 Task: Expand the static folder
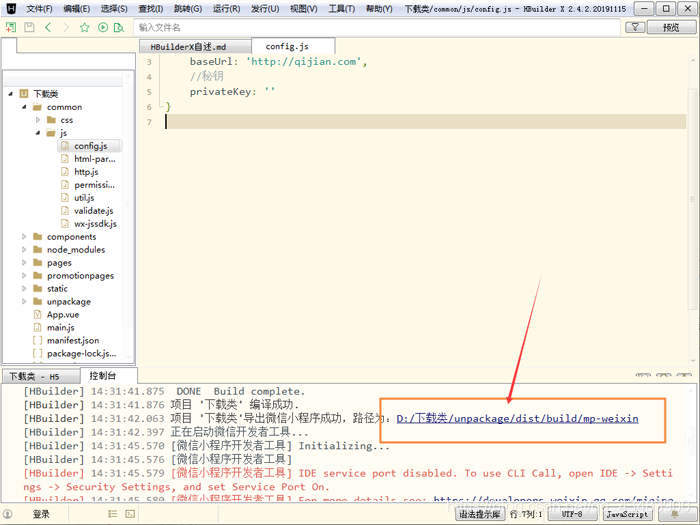point(24,288)
